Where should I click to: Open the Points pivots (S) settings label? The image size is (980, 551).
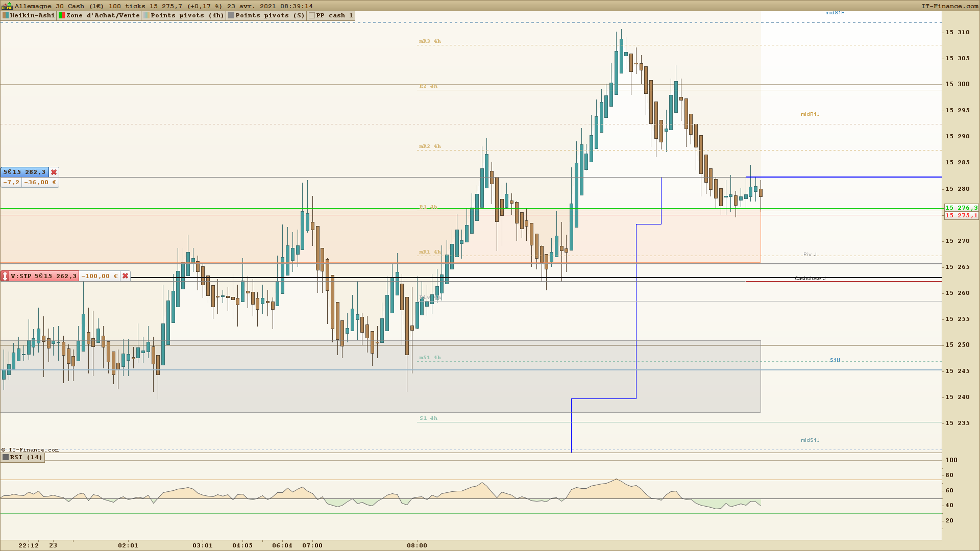tap(269, 16)
